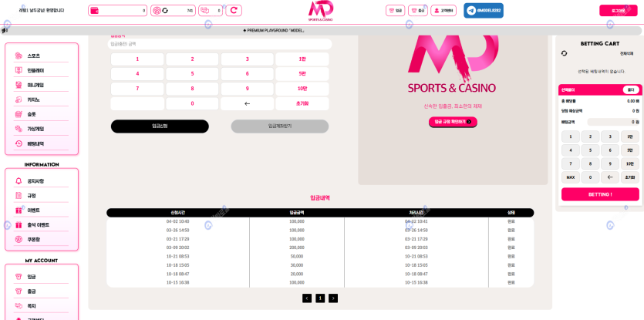This screenshot has height=320, width=644.
Task: Go to the previous page of deposit history
Action: tap(307, 298)
